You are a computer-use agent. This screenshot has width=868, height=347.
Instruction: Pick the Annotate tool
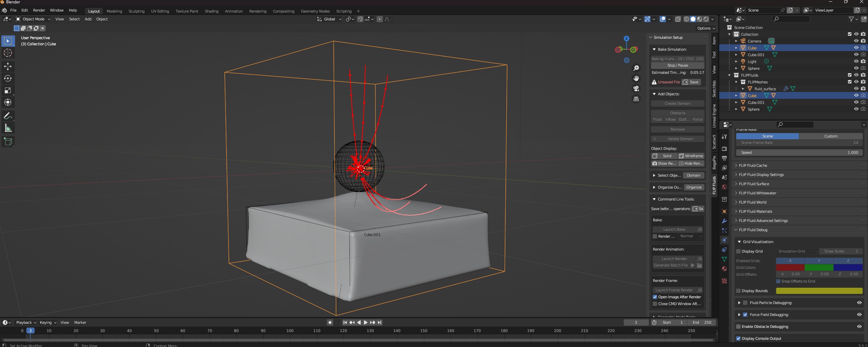7,116
